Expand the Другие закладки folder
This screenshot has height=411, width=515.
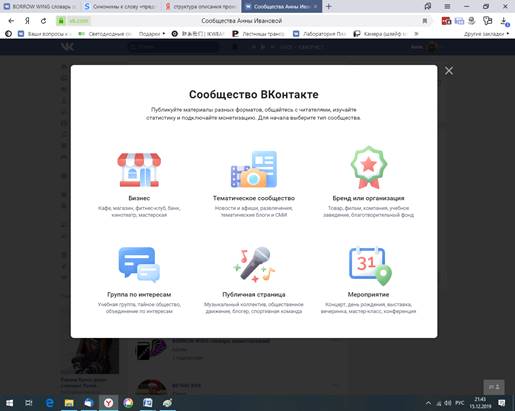(487, 34)
